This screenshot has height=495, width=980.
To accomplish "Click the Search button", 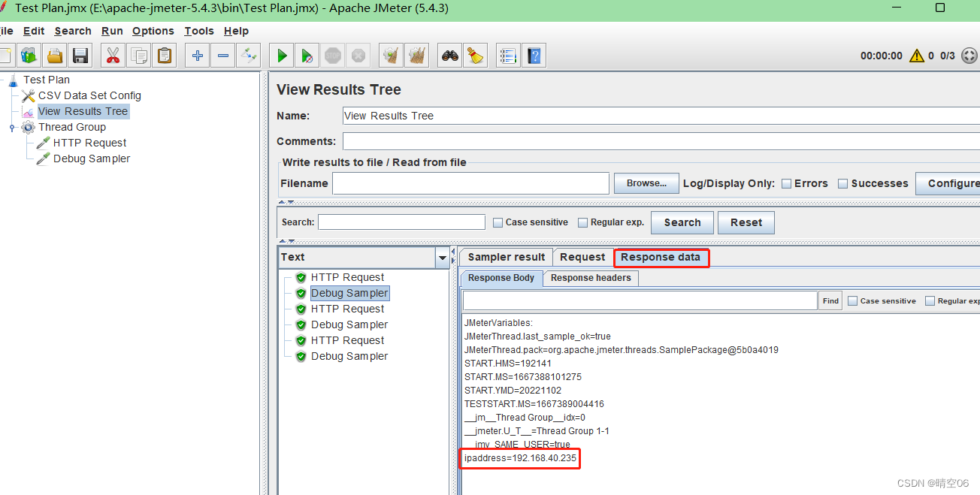I will tap(682, 222).
